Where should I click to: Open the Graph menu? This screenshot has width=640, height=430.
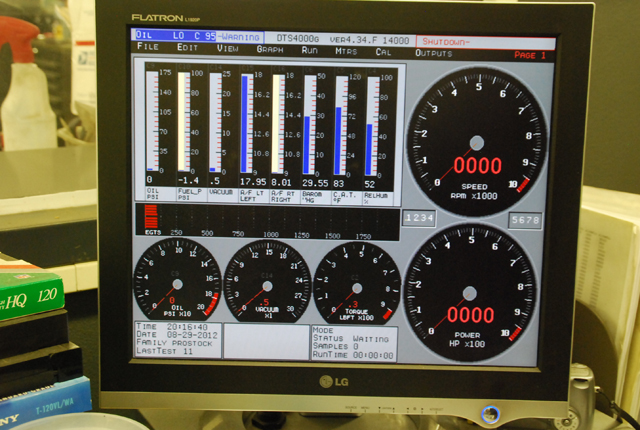click(269, 50)
